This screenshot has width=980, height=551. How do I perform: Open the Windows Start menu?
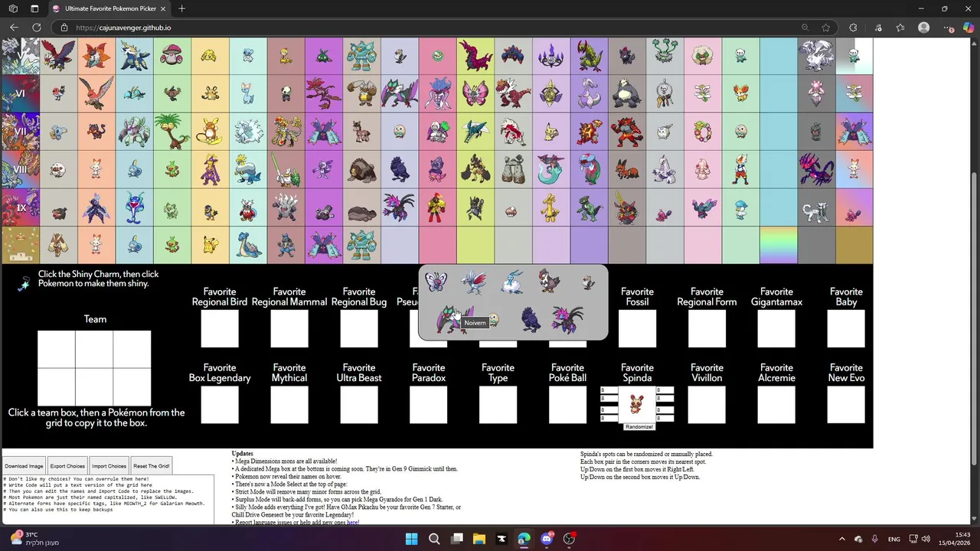(411, 539)
